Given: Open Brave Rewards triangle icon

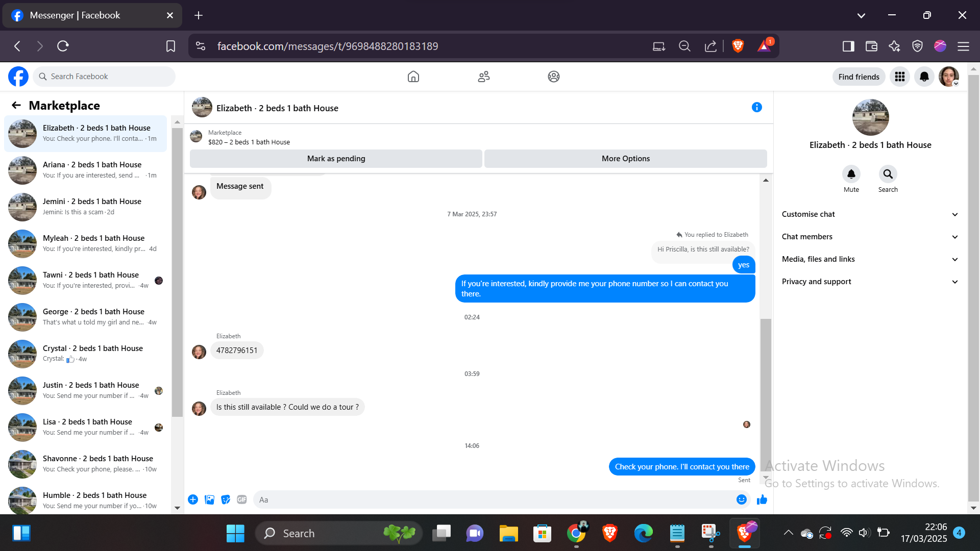Looking at the screenshot, I should tap(764, 46).
